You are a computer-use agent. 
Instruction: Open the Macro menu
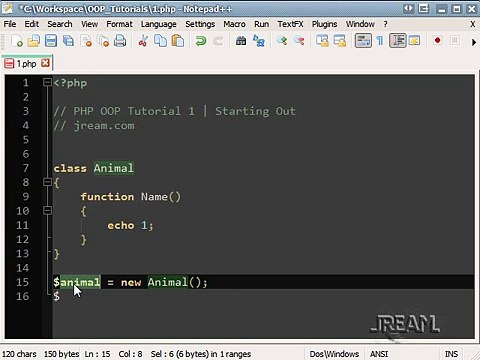tap(234, 24)
